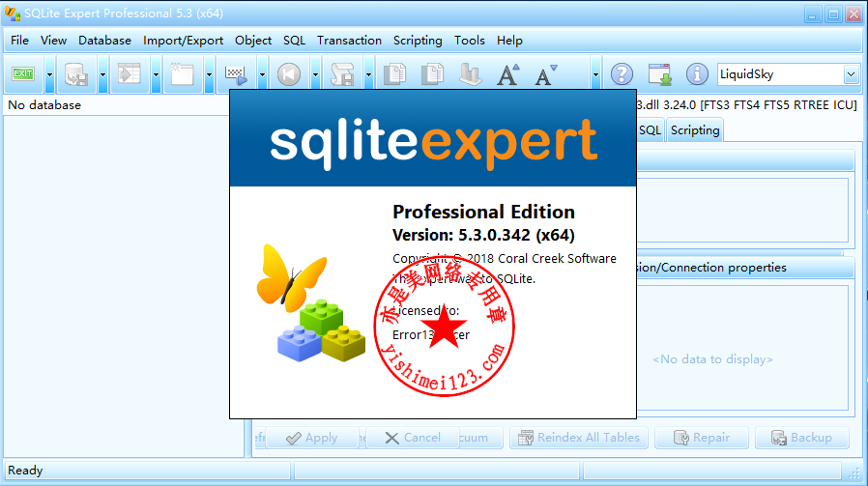Click the check for updates download icon
Image resolution: width=868 pixels, height=486 pixels.
[x=659, y=74]
